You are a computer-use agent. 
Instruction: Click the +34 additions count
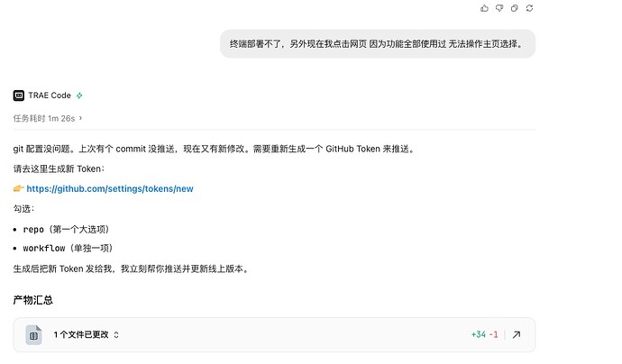479,334
